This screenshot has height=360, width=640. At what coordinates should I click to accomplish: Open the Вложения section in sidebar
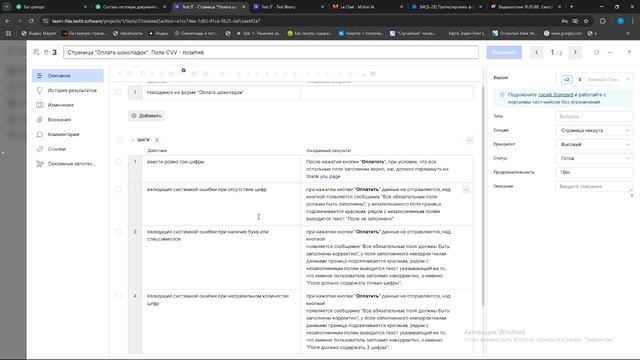68,120
